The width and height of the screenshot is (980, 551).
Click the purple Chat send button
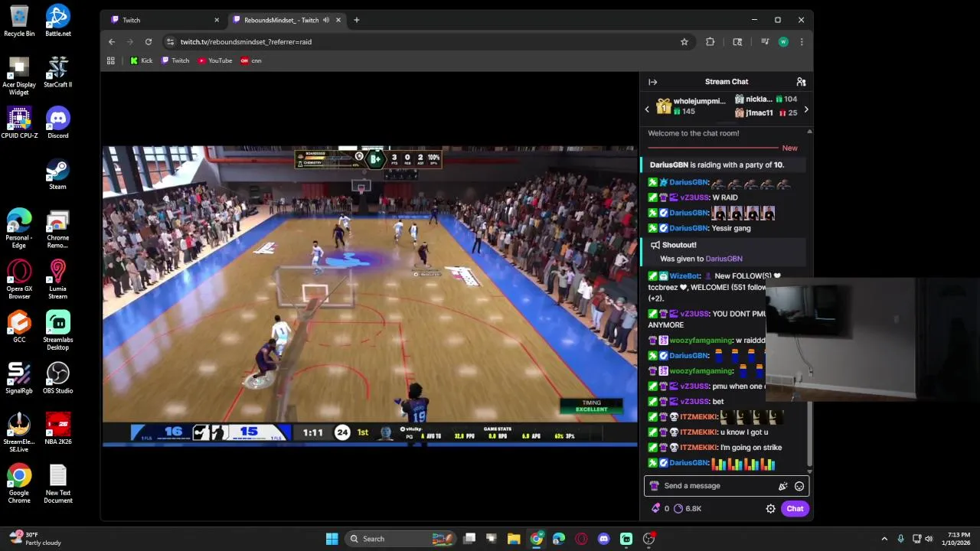[x=795, y=509]
